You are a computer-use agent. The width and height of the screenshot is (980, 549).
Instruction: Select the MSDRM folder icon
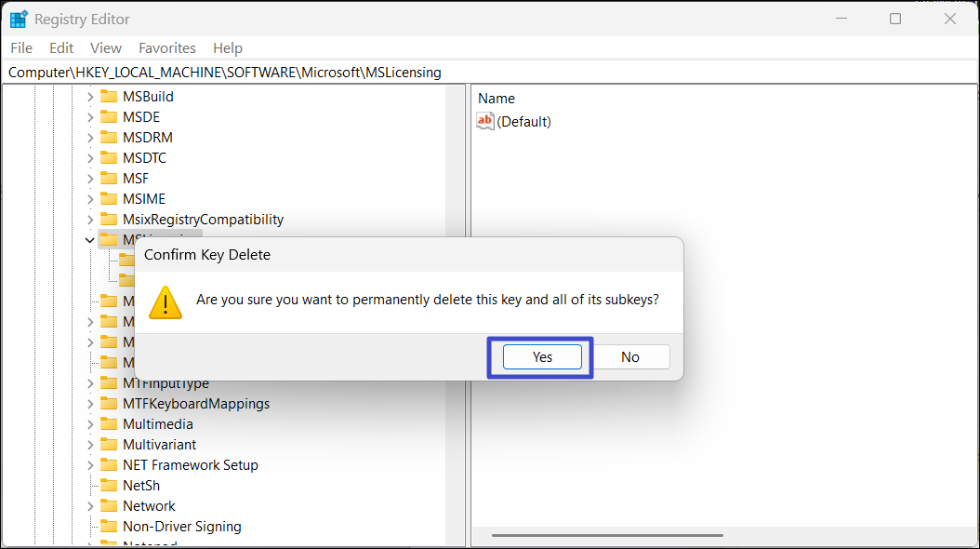click(x=109, y=137)
